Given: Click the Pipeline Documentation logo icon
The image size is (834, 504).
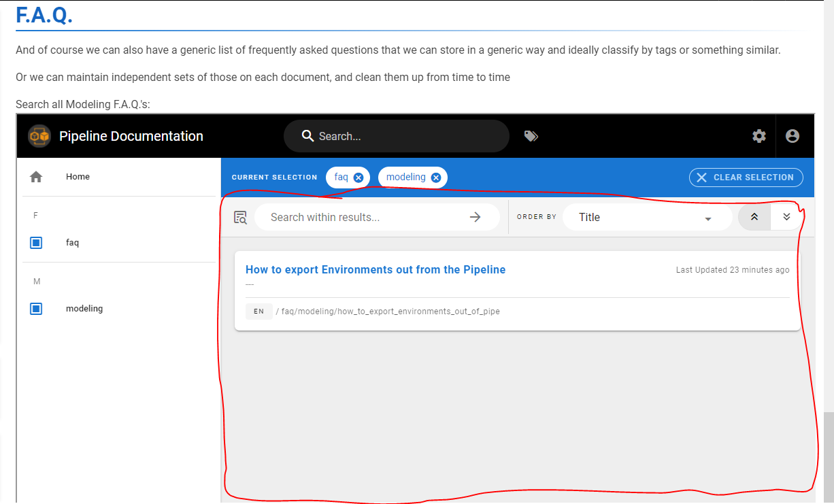Looking at the screenshot, I should coord(39,136).
